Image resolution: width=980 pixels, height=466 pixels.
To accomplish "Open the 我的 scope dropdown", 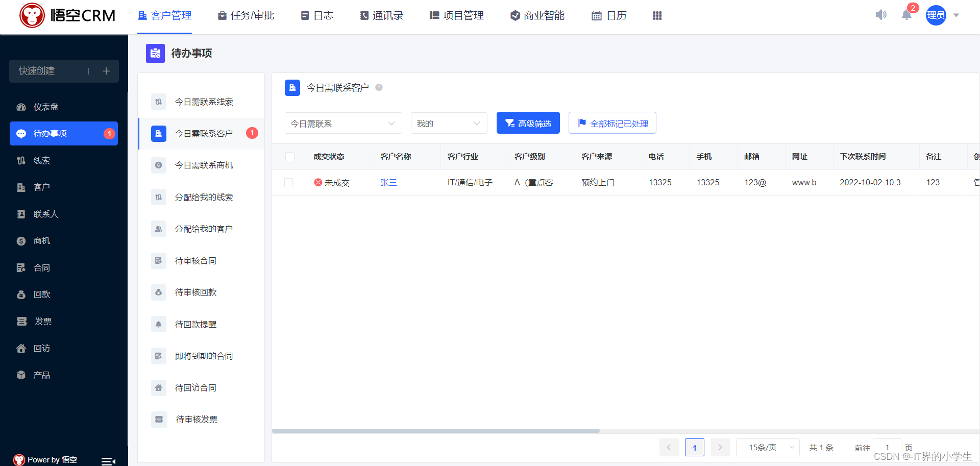I will 449,123.
